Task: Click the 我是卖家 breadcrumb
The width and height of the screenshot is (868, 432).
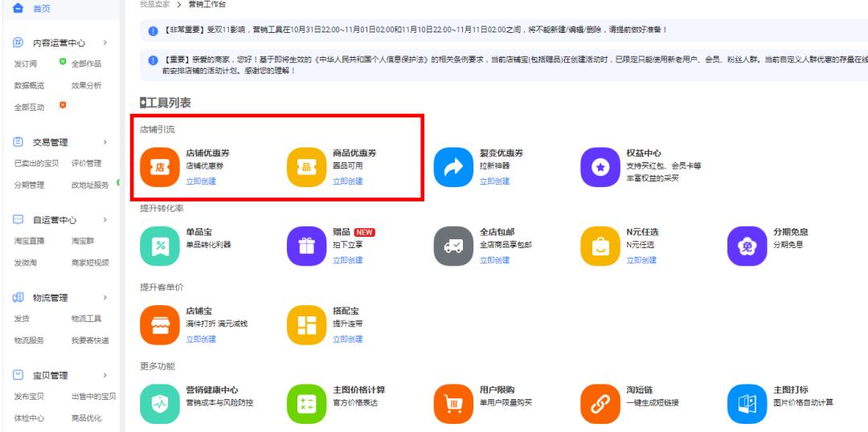Action: (x=154, y=4)
